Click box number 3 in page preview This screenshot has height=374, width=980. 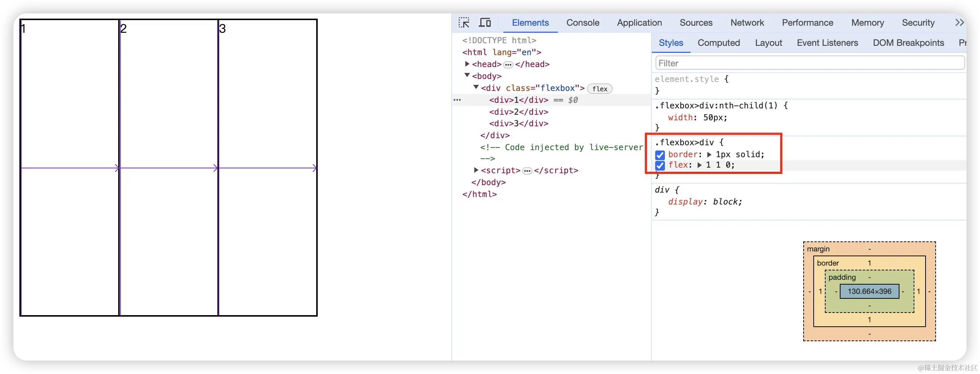point(223,29)
